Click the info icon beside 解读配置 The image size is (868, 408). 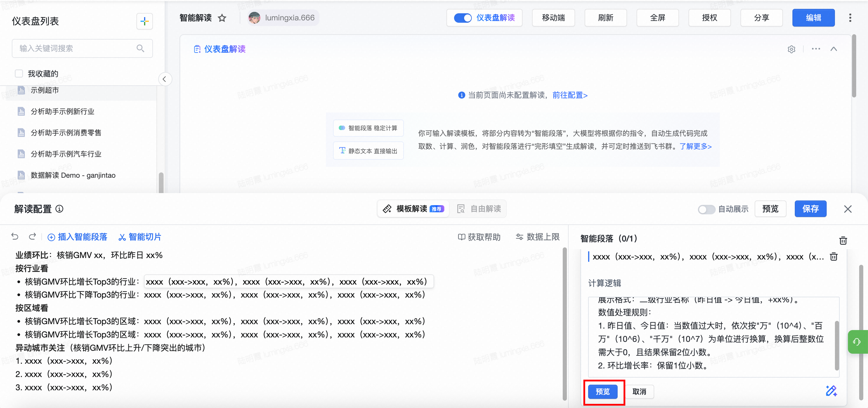[59, 209]
